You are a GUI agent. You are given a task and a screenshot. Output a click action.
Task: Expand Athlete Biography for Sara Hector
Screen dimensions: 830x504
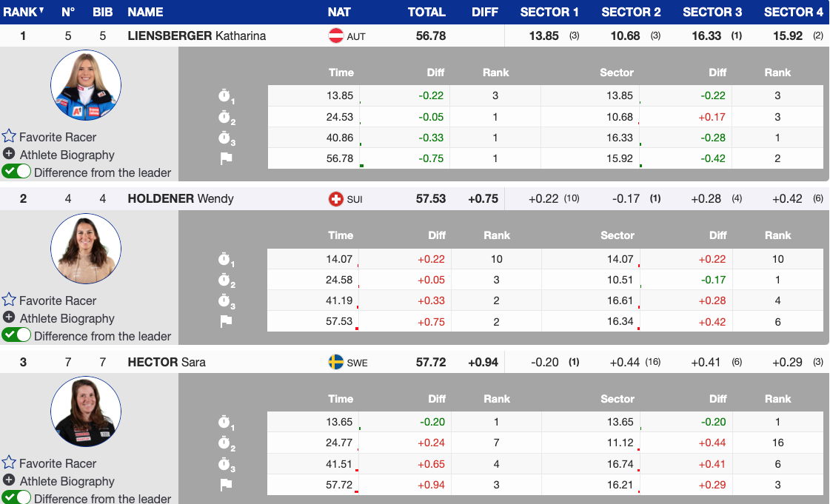67,481
